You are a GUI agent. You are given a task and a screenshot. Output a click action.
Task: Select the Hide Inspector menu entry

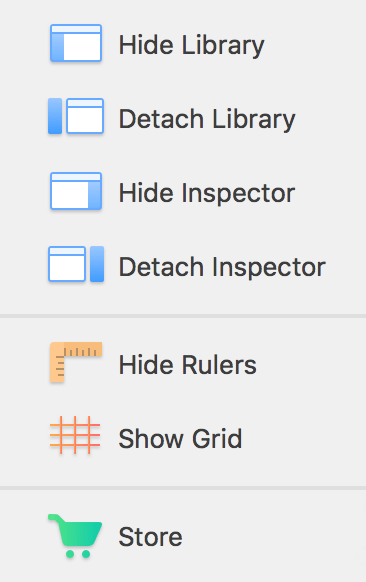click(x=183, y=193)
